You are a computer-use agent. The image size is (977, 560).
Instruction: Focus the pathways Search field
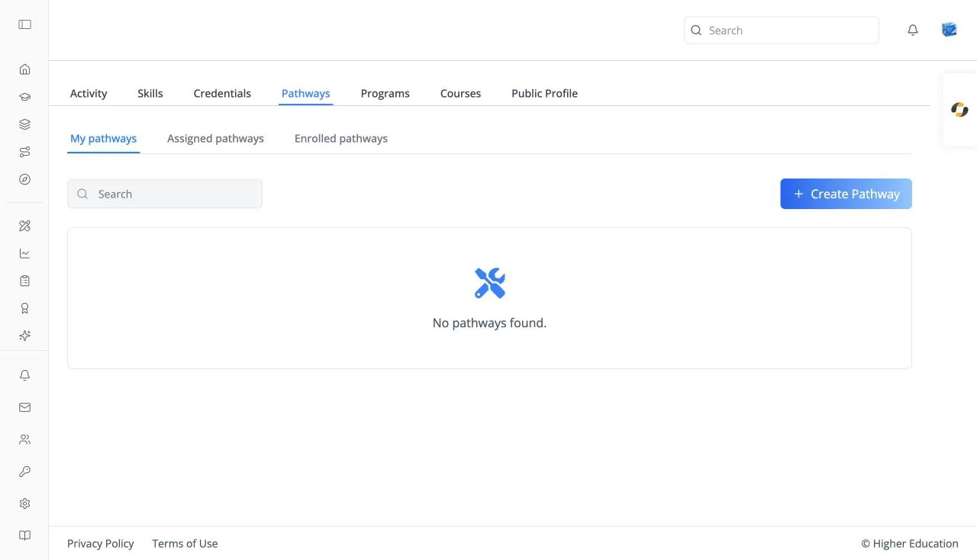(165, 194)
